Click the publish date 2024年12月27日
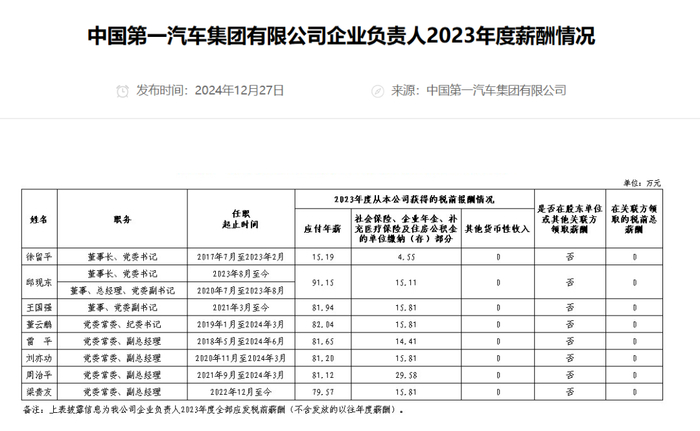 tap(239, 91)
